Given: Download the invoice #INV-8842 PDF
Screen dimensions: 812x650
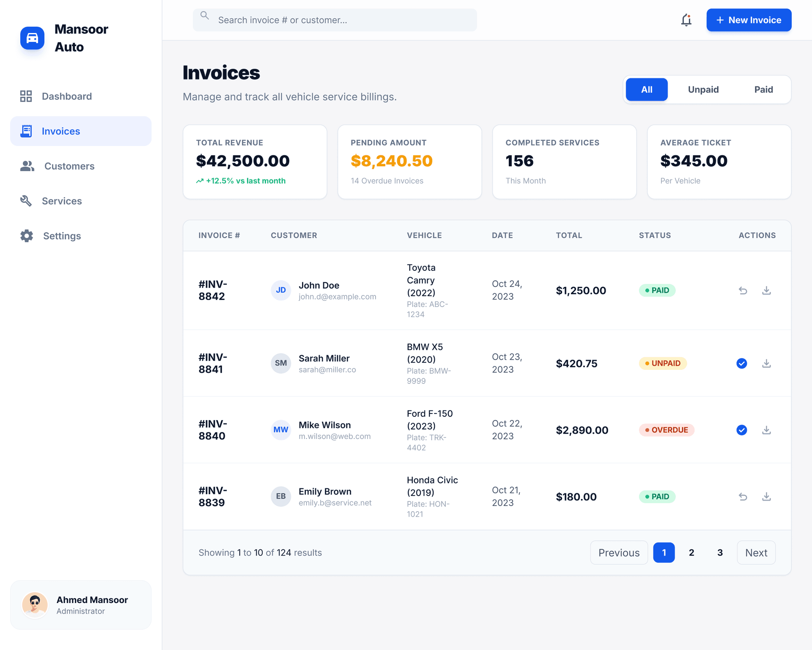Looking at the screenshot, I should 766,290.
